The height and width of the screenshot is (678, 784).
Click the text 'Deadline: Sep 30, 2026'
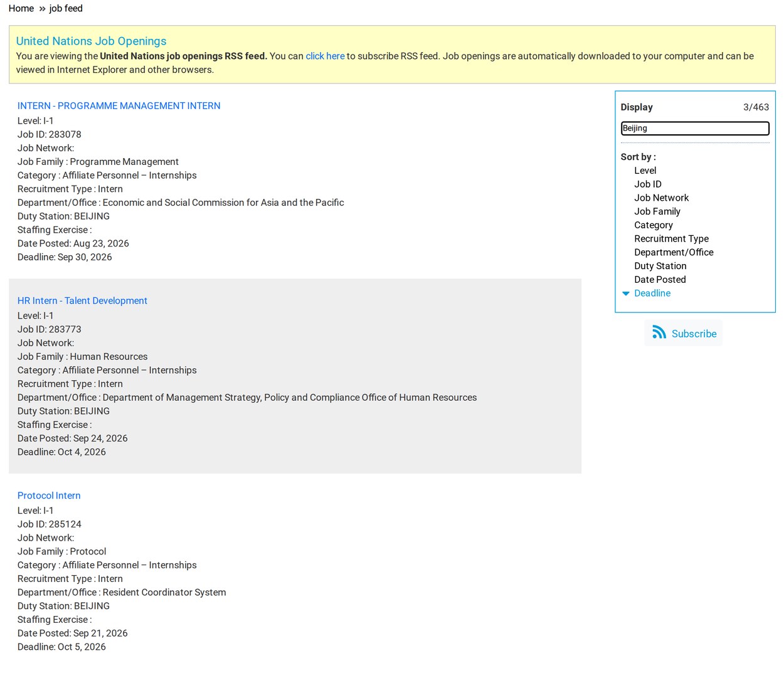pyautogui.click(x=65, y=257)
